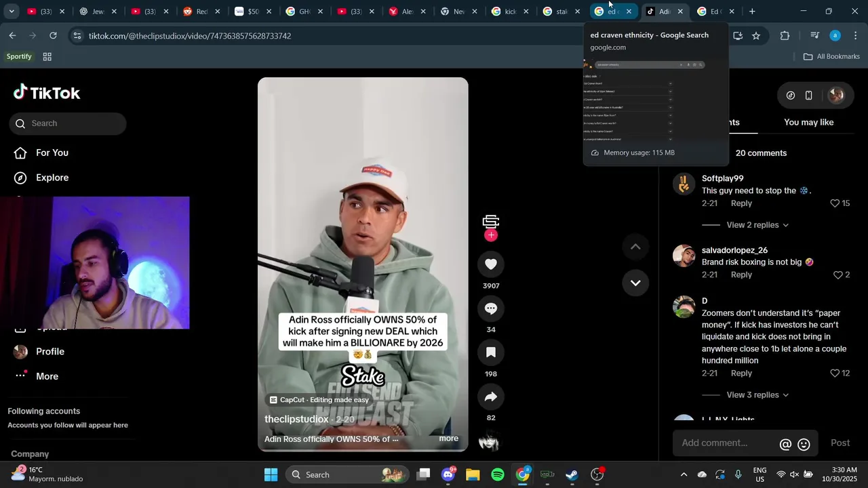
Task: Expand video description with more
Action: (448, 439)
